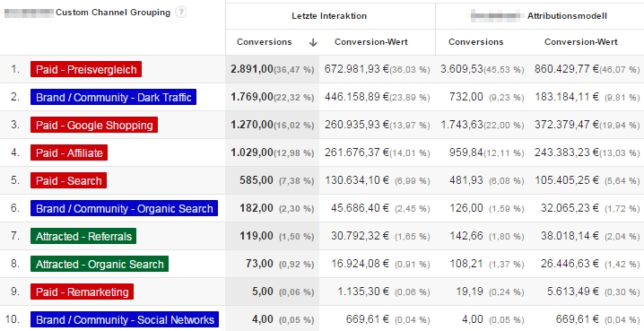Click attribution conversions 959,84
Screen dimensions: 644x331
click(x=466, y=152)
